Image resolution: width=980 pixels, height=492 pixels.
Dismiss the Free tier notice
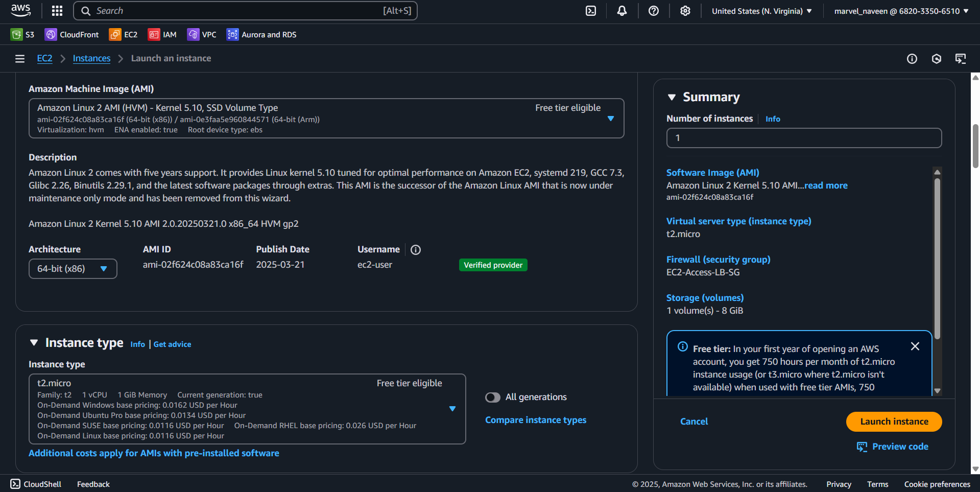tap(915, 346)
